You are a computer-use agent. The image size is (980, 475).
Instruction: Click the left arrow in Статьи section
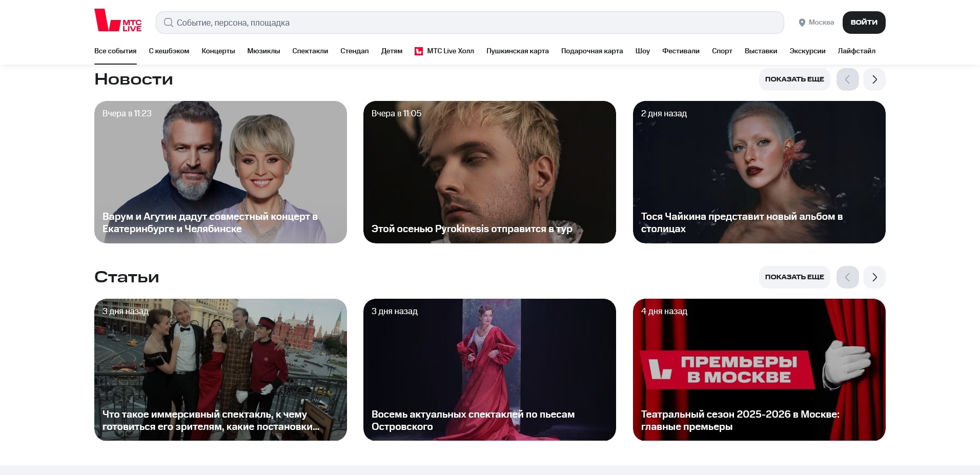tap(847, 277)
